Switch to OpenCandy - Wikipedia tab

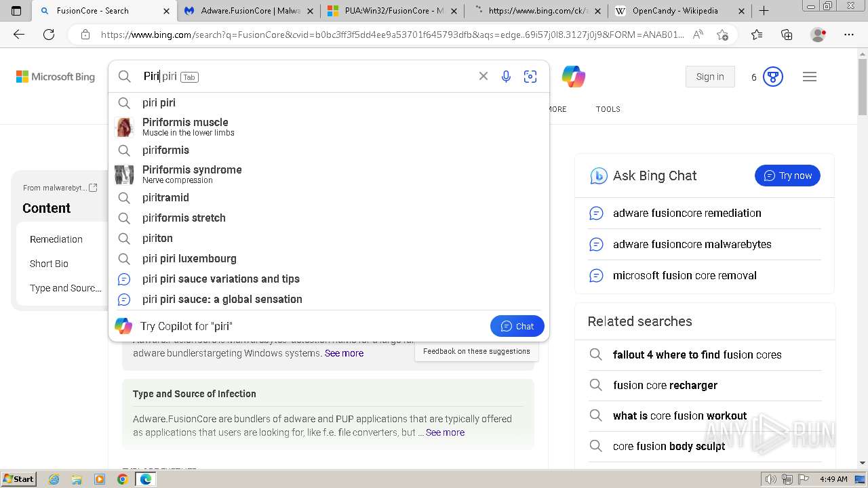[x=679, y=11]
